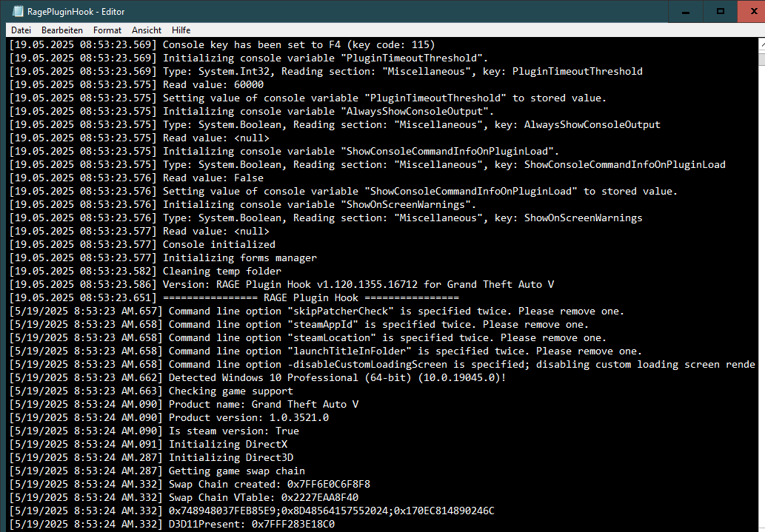The width and height of the screenshot is (765, 532).
Task: Click 'Initializing console variable "ShowConsoleCommandInfoOnPluginLoad"' line
Action: tap(284, 152)
